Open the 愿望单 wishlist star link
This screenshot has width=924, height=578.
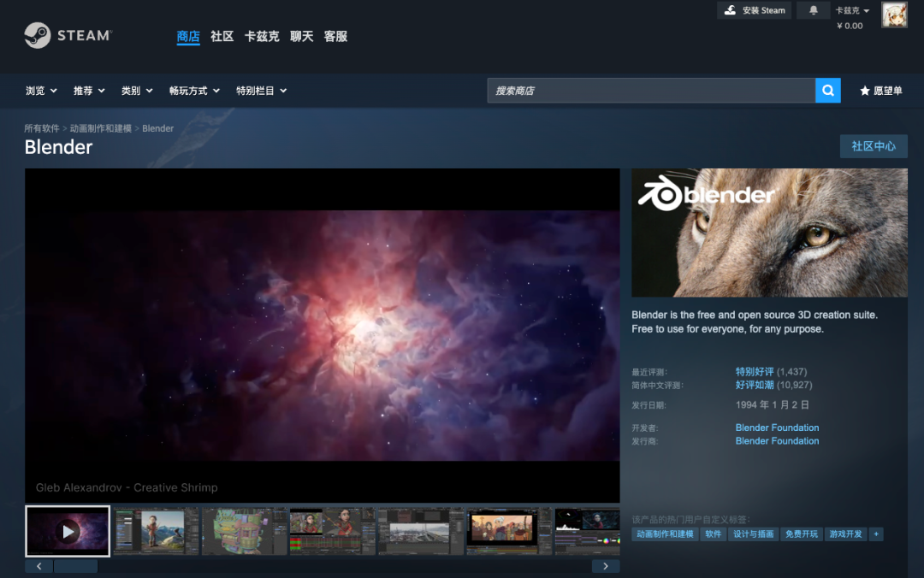881,91
